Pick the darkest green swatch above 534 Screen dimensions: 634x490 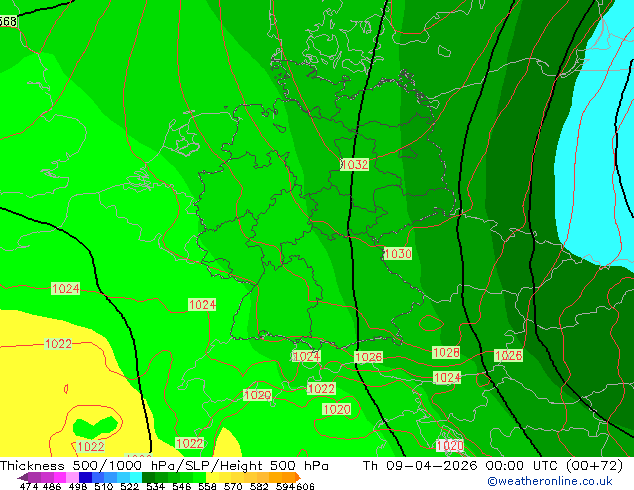(x=146, y=477)
